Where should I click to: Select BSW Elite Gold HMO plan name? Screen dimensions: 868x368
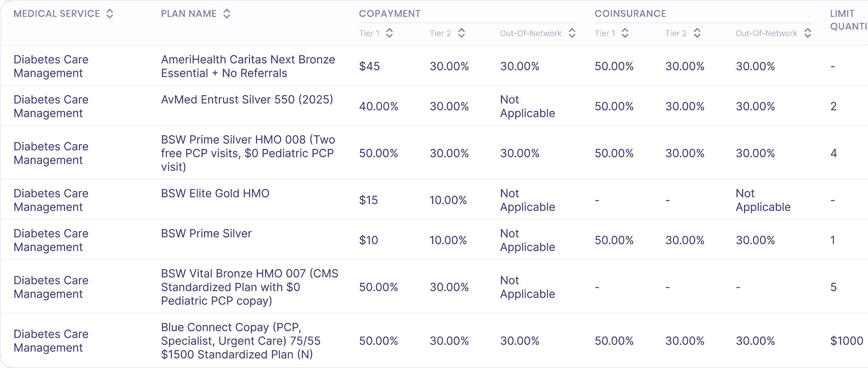(215, 193)
